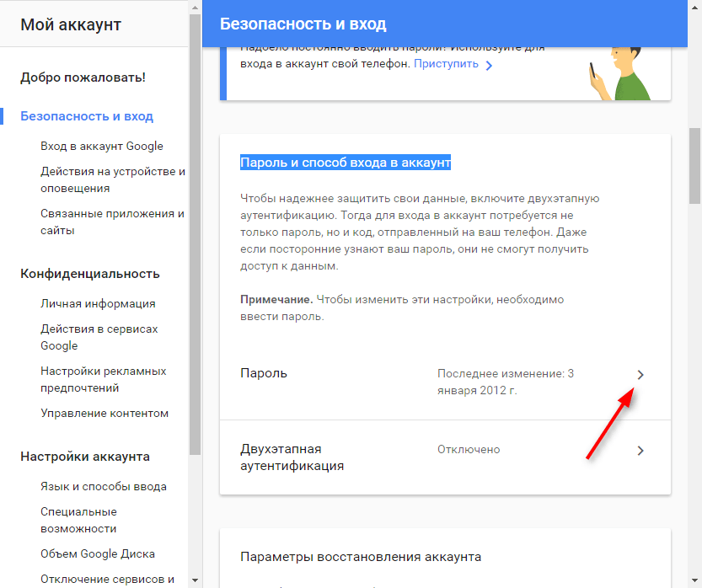Open Личная информация
The height and width of the screenshot is (588, 702).
click(x=98, y=304)
